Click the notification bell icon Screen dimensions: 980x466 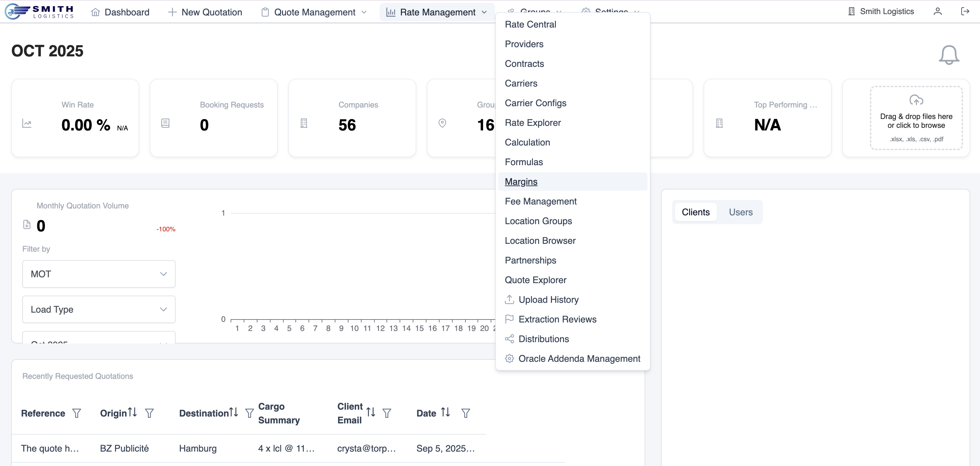point(949,56)
